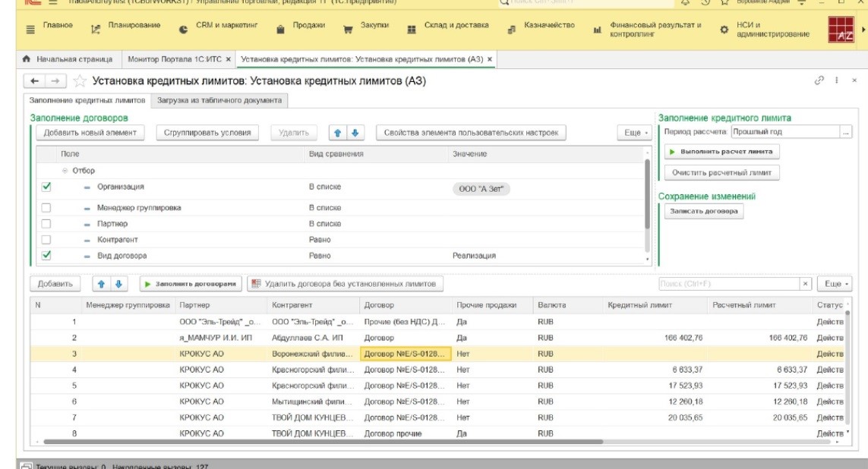This screenshot has height=469, width=868.
Task: Click the favorites star icon near the title
Action: coord(79,81)
